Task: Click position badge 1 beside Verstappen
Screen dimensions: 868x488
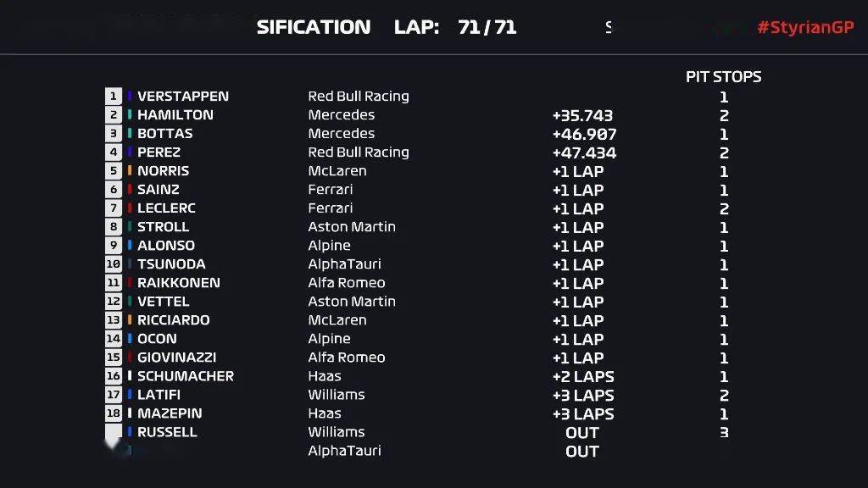Action: [x=114, y=97]
